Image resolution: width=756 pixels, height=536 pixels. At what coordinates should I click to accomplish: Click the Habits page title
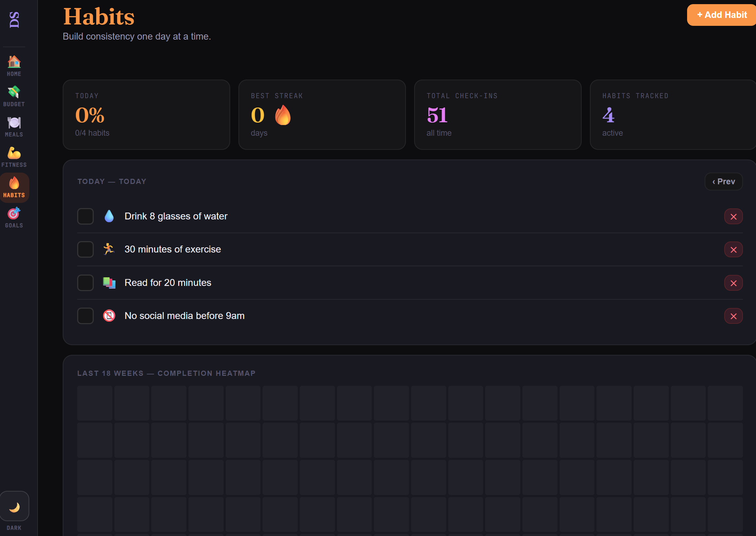point(99,17)
